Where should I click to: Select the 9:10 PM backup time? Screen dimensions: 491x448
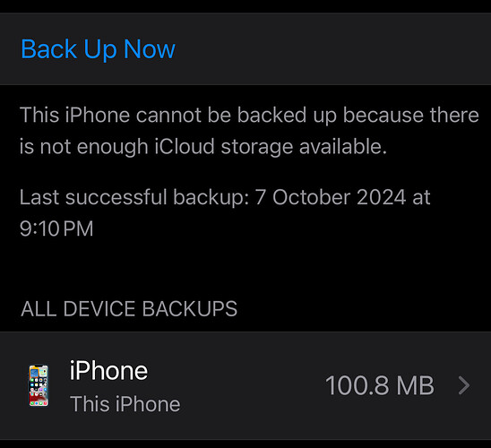(x=56, y=228)
